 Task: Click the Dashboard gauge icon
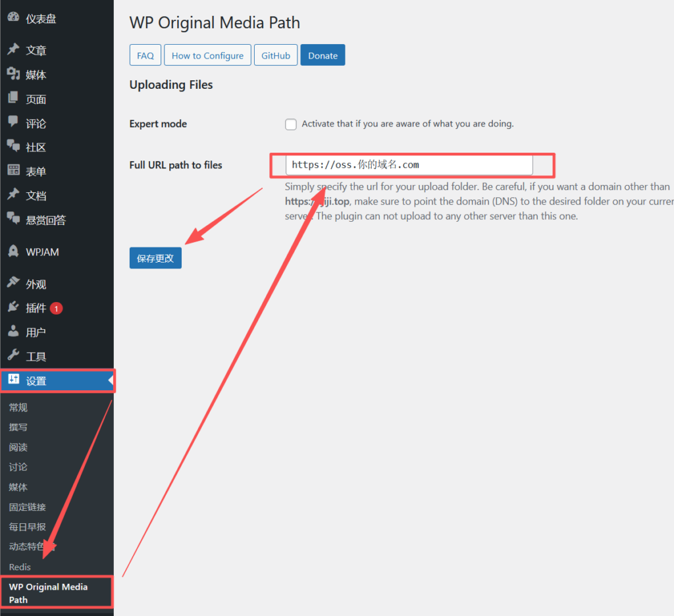(x=13, y=18)
